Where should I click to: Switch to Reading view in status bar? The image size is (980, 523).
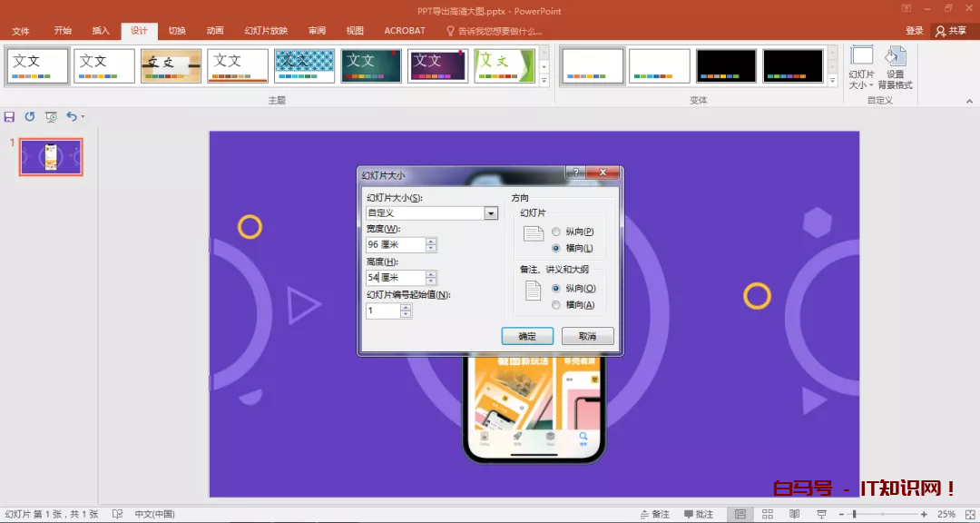point(795,514)
